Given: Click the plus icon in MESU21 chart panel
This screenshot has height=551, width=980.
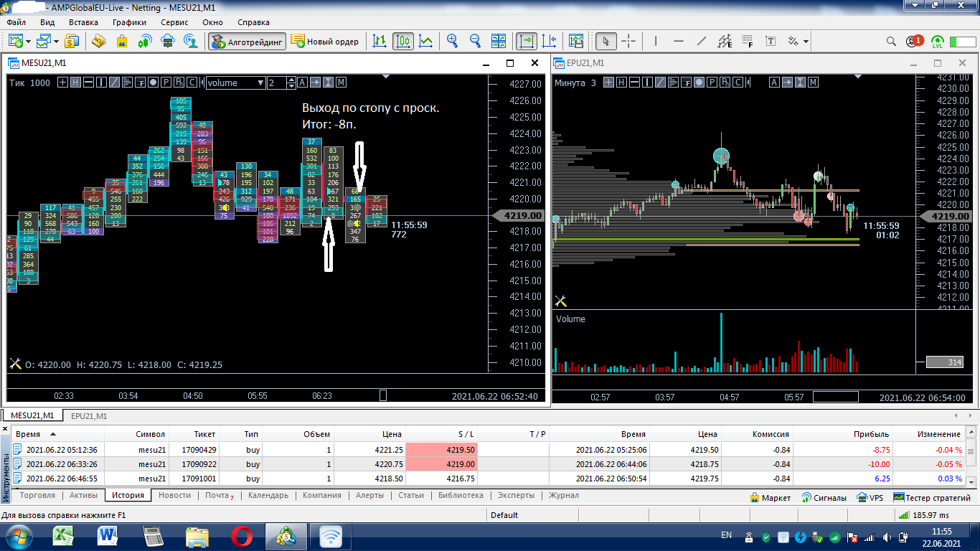Looking at the screenshot, I should [63, 83].
